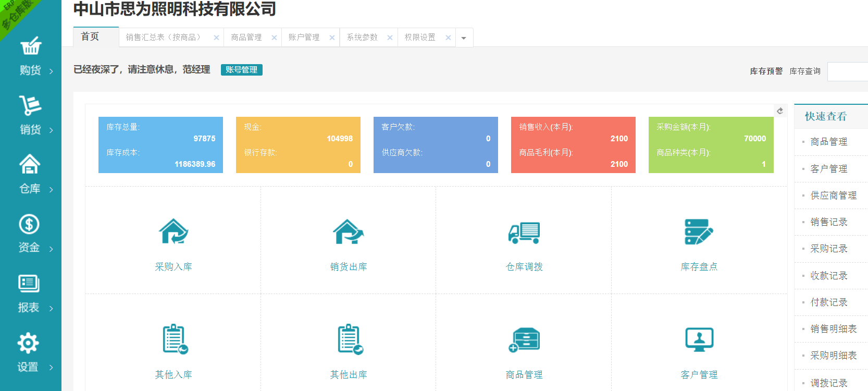This screenshot has width=868, height=391.
Task: Close the 销售汇总表（按商品） tab
Action: (216, 38)
